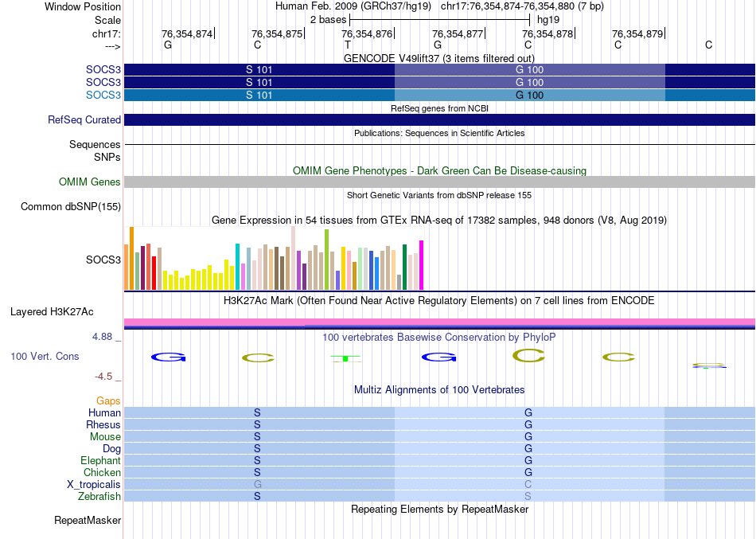756x539 pixels.
Task: Open 'OMIM Gene Phenotypes' track title
Action: (x=439, y=171)
